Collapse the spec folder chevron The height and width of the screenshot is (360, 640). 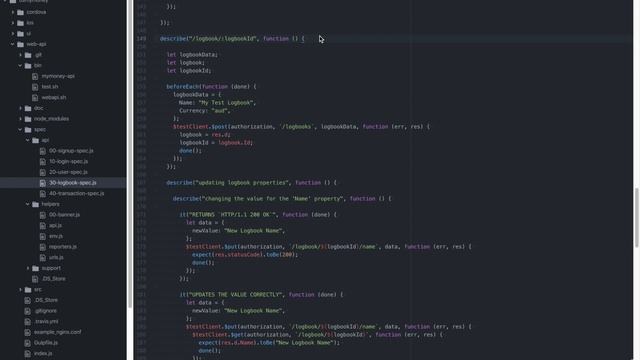click(20, 129)
